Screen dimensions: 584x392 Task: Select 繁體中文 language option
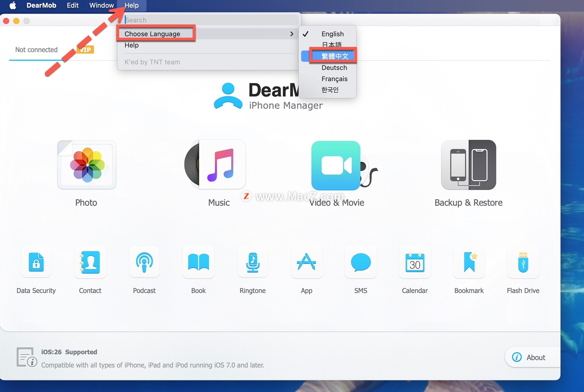pyautogui.click(x=328, y=56)
